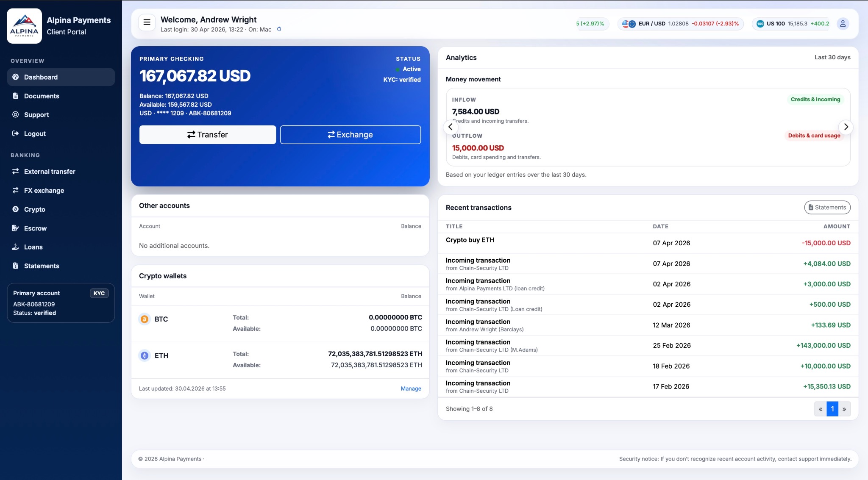Click the EUR / USD ticker item
Image resolution: width=868 pixels, height=480 pixels.
tap(680, 24)
